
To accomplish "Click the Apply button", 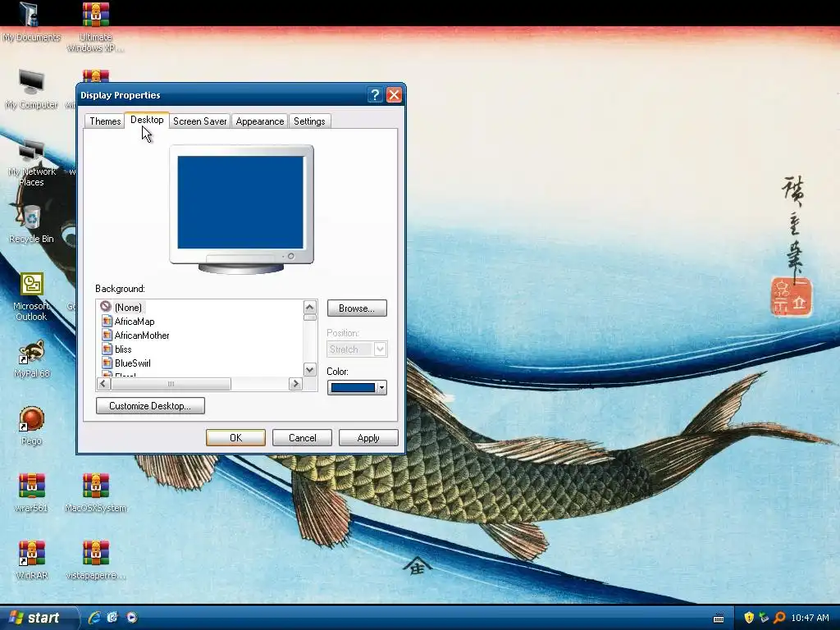I will pyautogui.click(x=368, y=438).
